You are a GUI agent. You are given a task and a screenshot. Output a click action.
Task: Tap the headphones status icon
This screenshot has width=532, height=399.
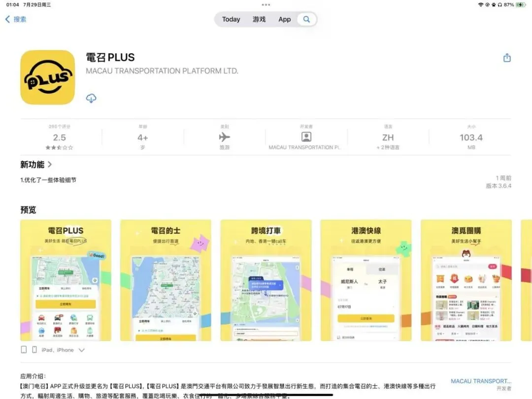click(x=500, y=5)
